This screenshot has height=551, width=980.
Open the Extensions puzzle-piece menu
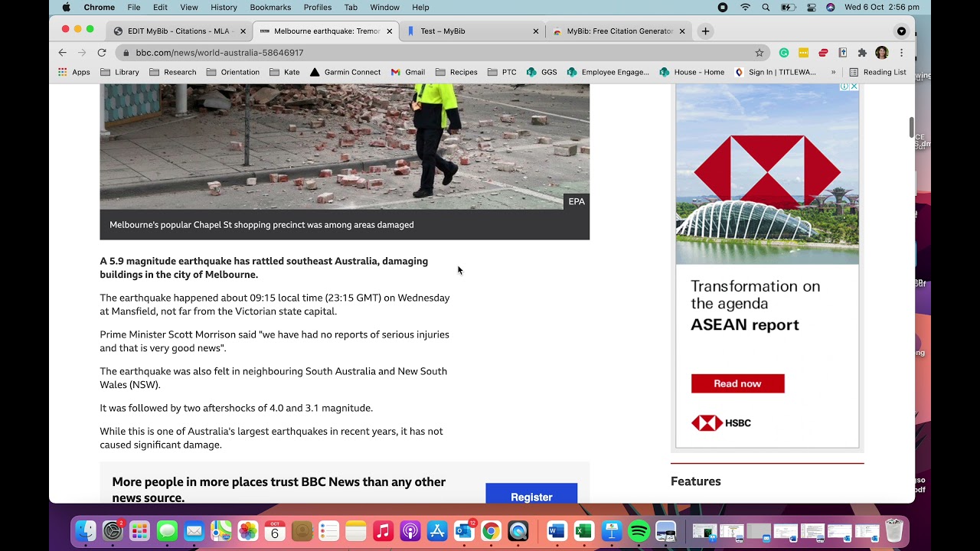[862, 53]
